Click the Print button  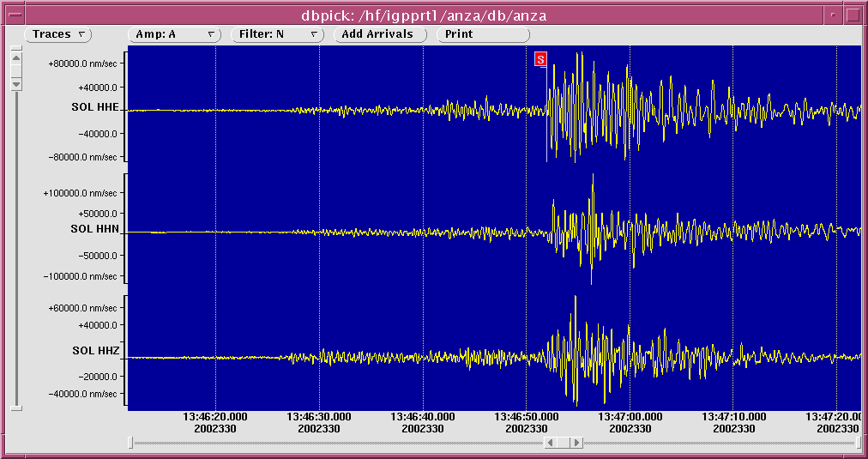[x=483, y=34]
